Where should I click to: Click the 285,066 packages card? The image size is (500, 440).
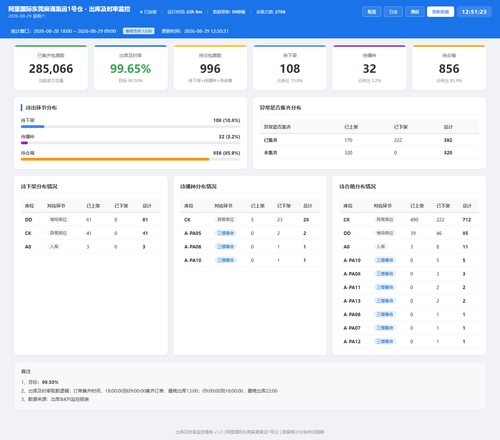click(51, 68)
